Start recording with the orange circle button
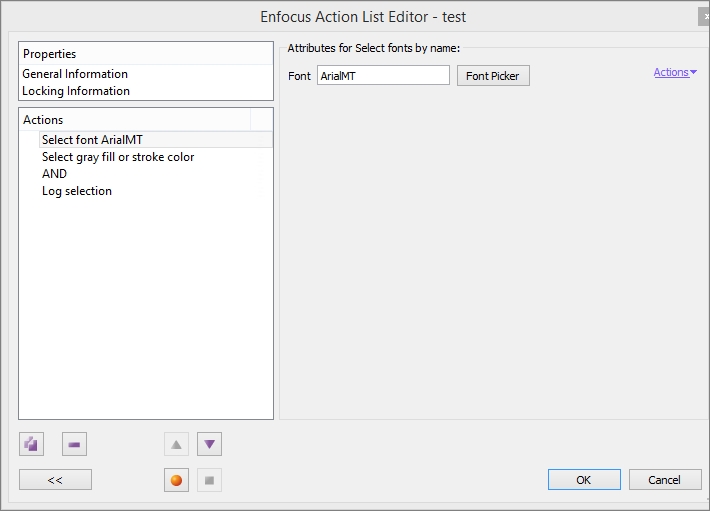Viewport: 710px width, 511px height. click(x=176, y=480)
